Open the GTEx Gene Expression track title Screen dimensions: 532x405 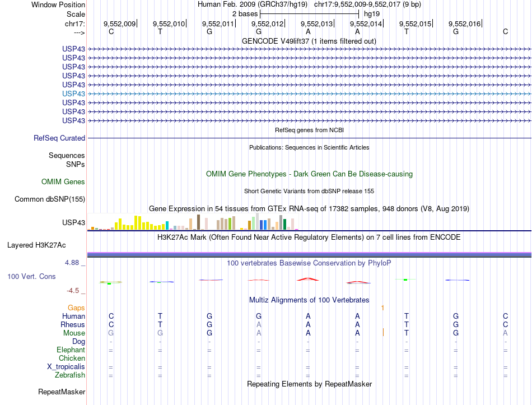[x=309, y=208]
